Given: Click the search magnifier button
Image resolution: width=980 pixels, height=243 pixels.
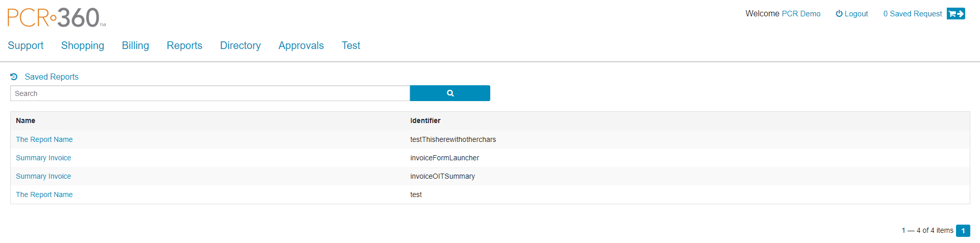Looking at the screenshot, I should point(449,93).
